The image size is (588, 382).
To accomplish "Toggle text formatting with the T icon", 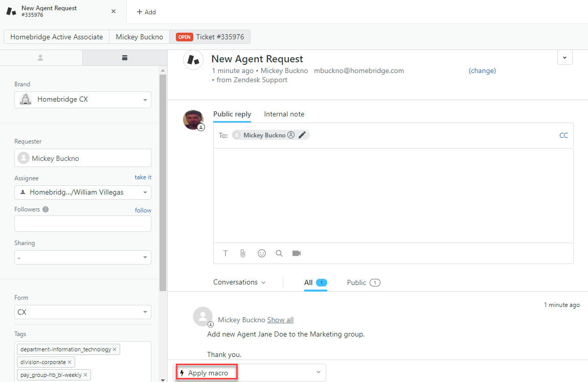I will click(225, 253).
